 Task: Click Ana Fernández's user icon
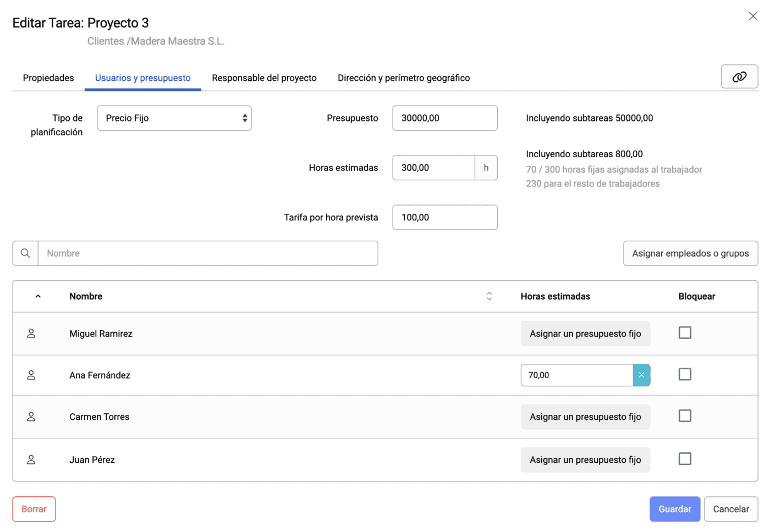click(x=31, y=375)
